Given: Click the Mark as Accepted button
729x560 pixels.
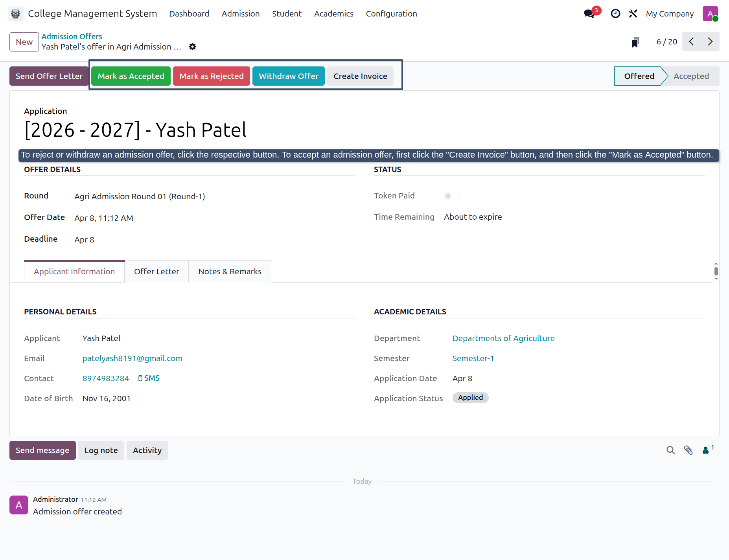Looking at the screenshot, I should (131, 76).
